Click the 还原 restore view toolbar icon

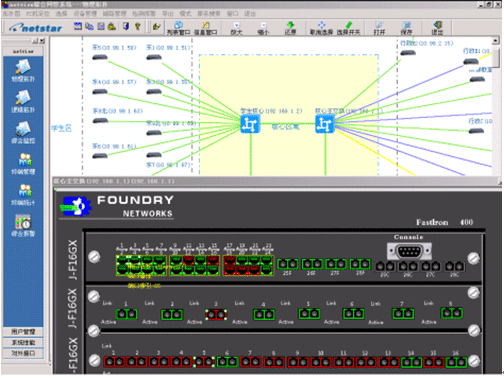290,28
